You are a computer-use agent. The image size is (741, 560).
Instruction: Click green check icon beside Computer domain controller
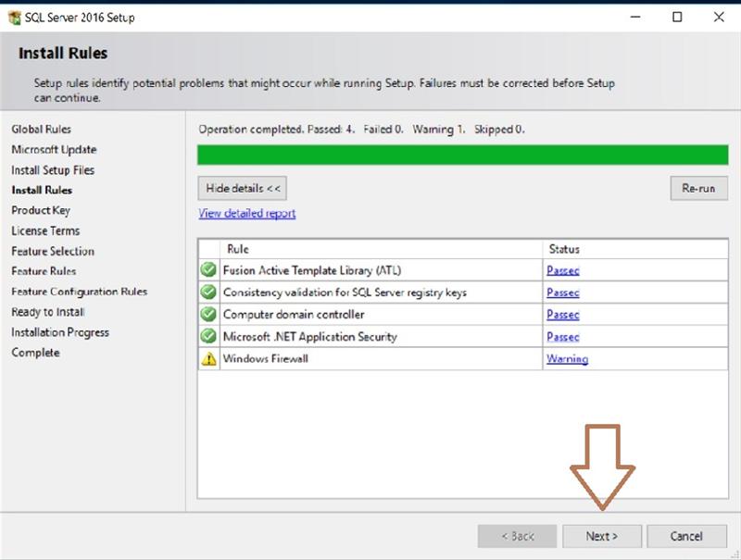pos(208,315)
